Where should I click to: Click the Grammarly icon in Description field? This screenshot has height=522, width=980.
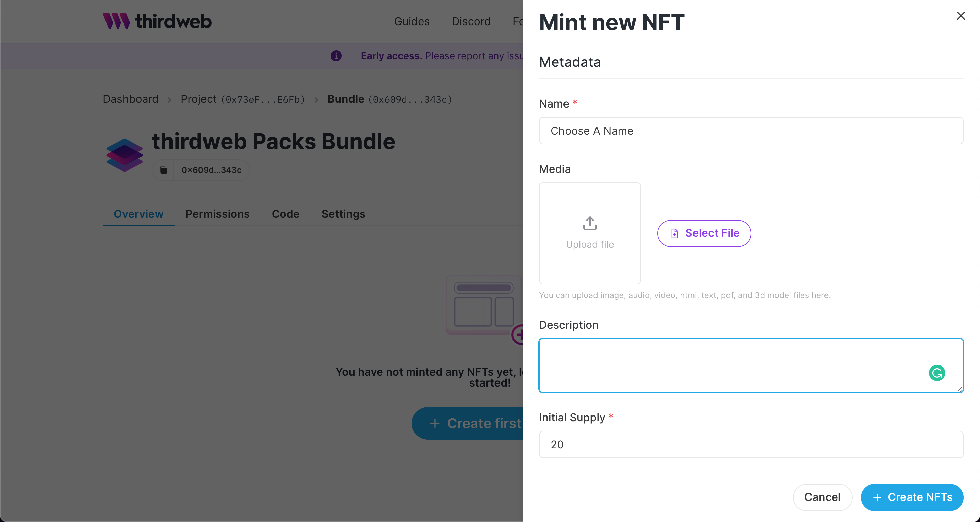point(937,373)
